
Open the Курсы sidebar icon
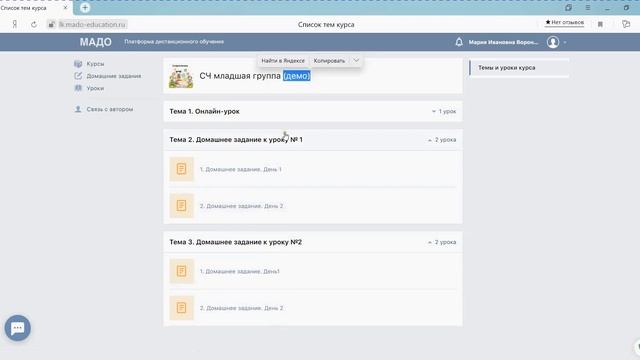[78, 64]
